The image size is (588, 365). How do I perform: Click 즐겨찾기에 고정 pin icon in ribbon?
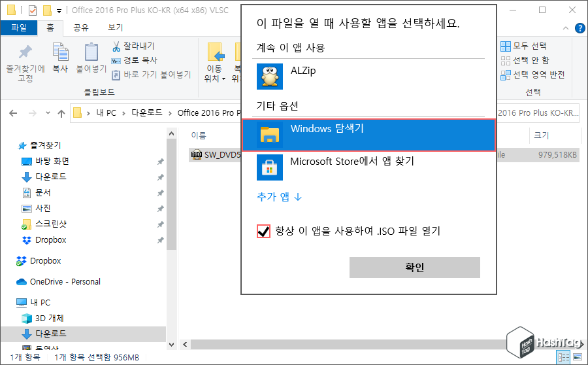point(25,52)
